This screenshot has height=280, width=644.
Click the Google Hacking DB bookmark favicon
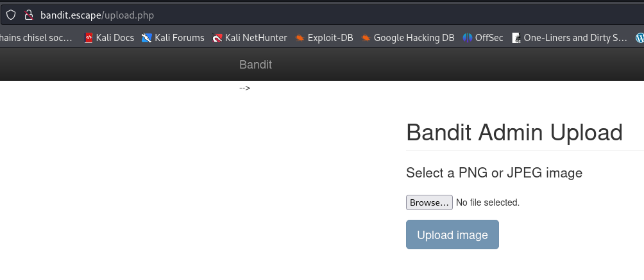coord(366,38)
